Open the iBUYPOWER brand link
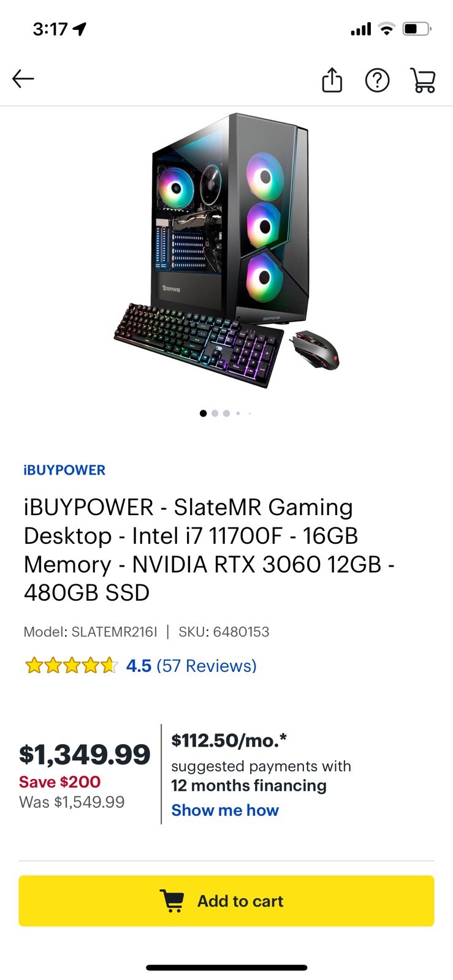 [x=64, y=470]
